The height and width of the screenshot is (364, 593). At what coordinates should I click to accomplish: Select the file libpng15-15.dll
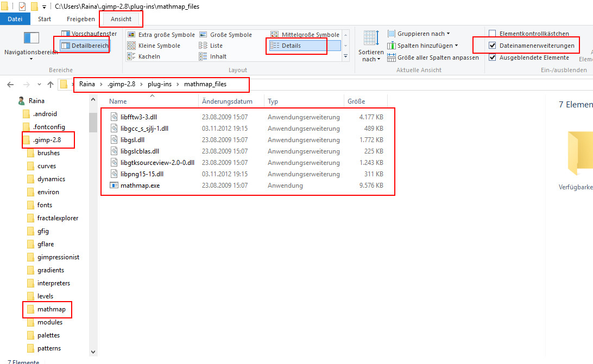click(142, 174)
